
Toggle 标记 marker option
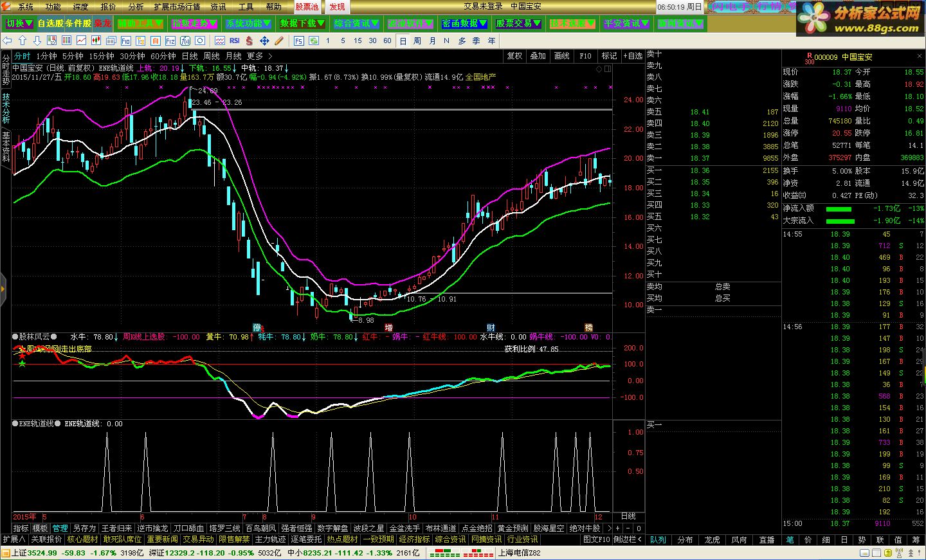coord(609,56)
